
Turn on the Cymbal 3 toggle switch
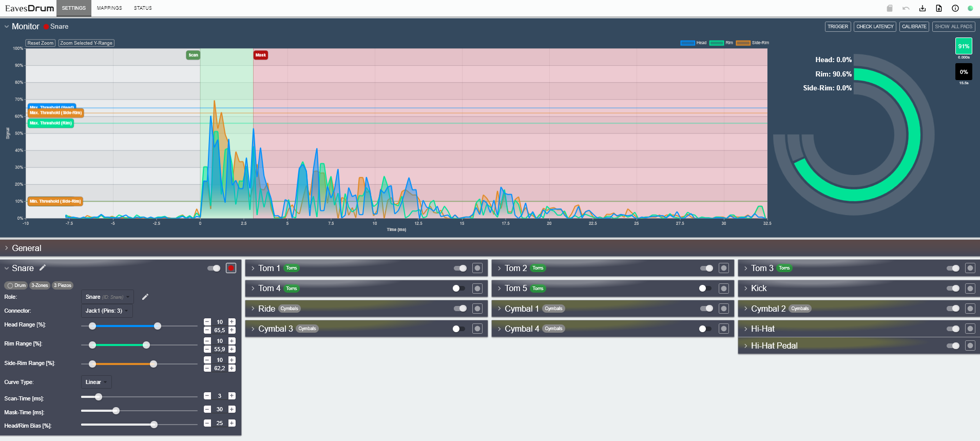coord(459,329)
